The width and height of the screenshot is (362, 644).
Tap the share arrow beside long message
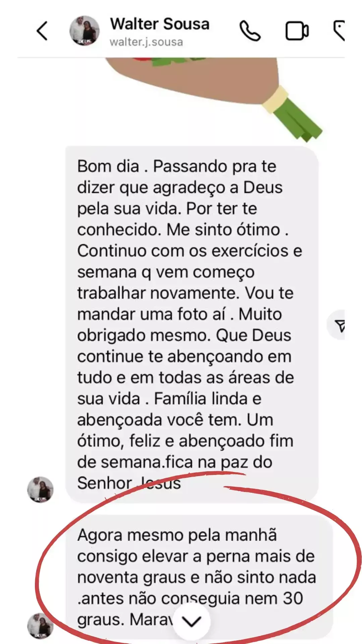click(x=338, y=325)
